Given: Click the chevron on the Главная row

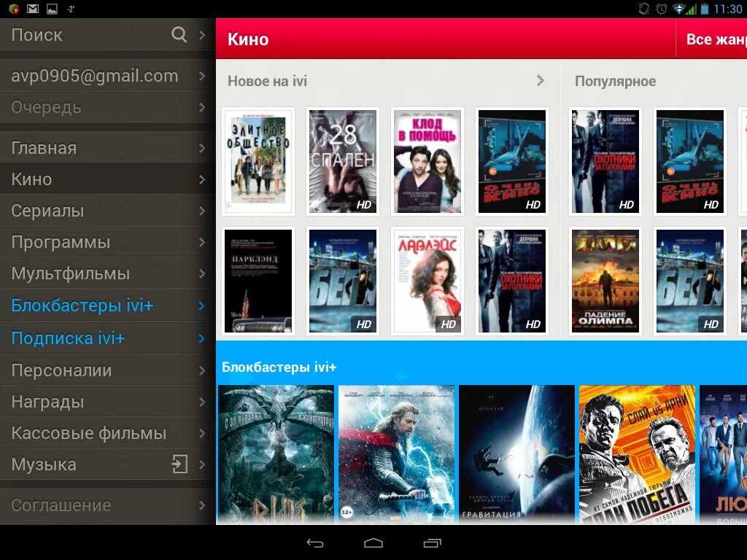Looking at the screenshot, I should tap(203, 148).
